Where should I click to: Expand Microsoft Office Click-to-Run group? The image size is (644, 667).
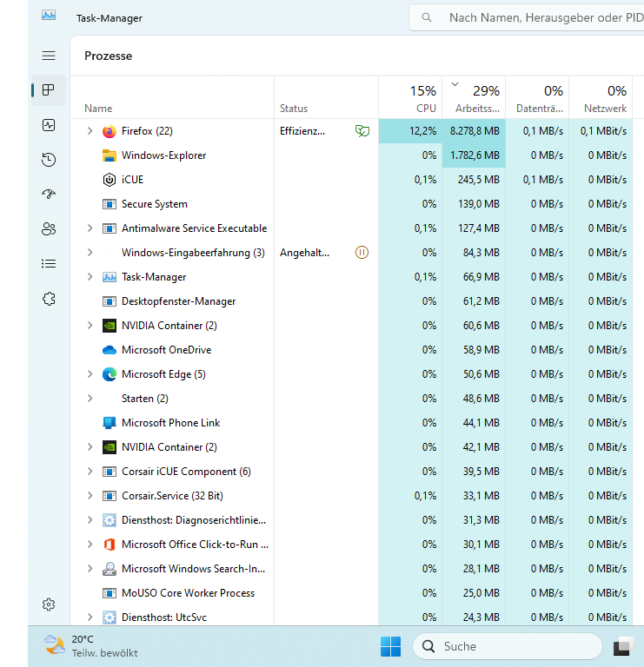click(x=90, y=545)
